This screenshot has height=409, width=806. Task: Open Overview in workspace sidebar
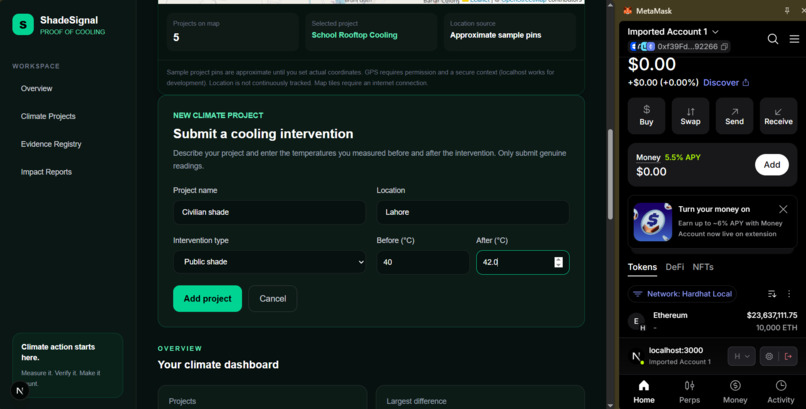point(36,88)
